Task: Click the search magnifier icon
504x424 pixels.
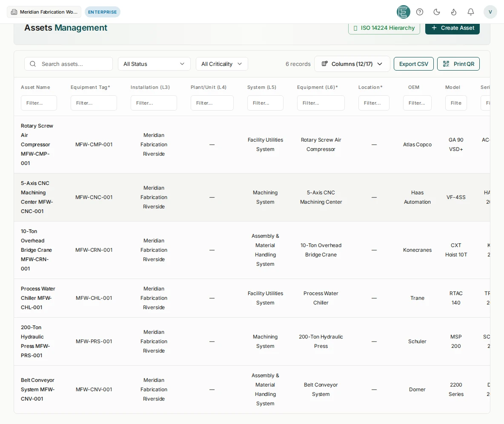Action: [x=33, y=64]
